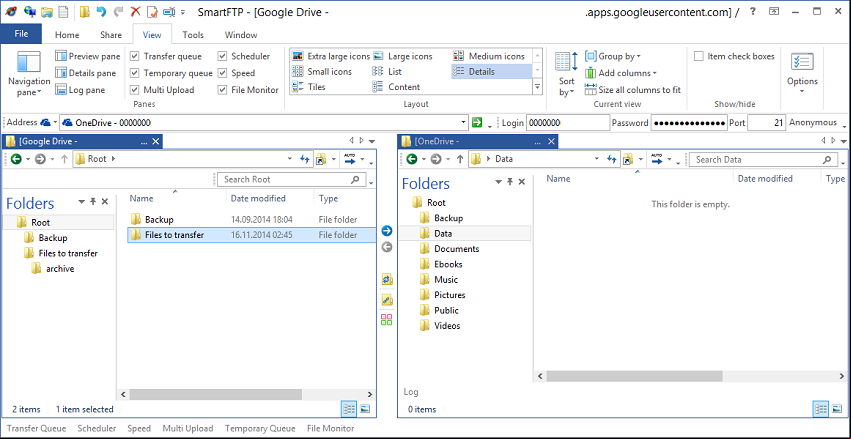
Task: Click the red-green grid icon between panes
Action: click(x=386, y=320)
